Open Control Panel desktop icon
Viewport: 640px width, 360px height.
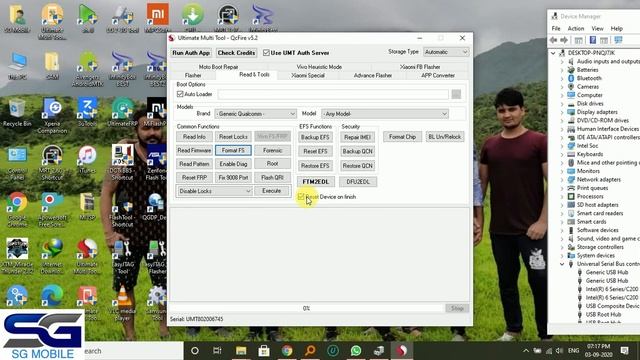[x=17, y=162]
